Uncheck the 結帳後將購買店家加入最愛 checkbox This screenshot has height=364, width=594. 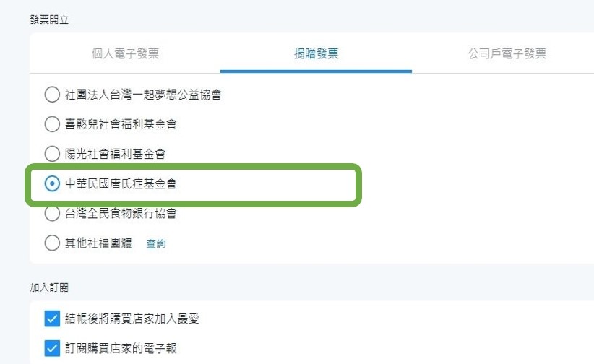52,318
